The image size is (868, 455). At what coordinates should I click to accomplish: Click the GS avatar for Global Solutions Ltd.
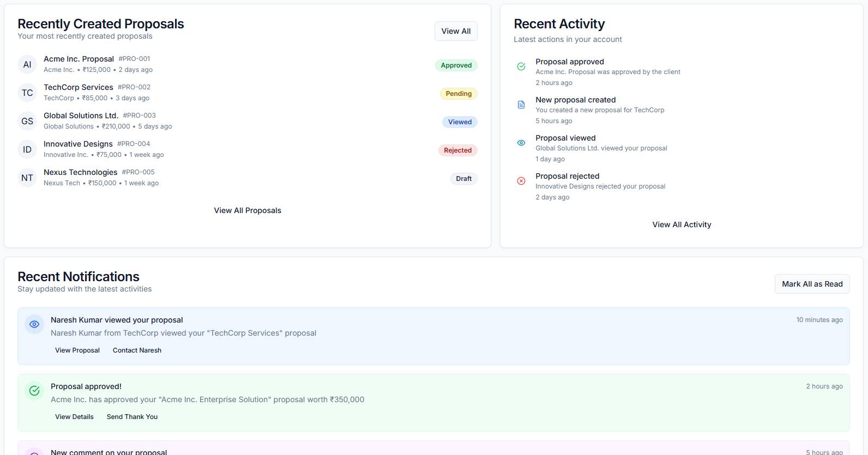click(x=27, y=121)
